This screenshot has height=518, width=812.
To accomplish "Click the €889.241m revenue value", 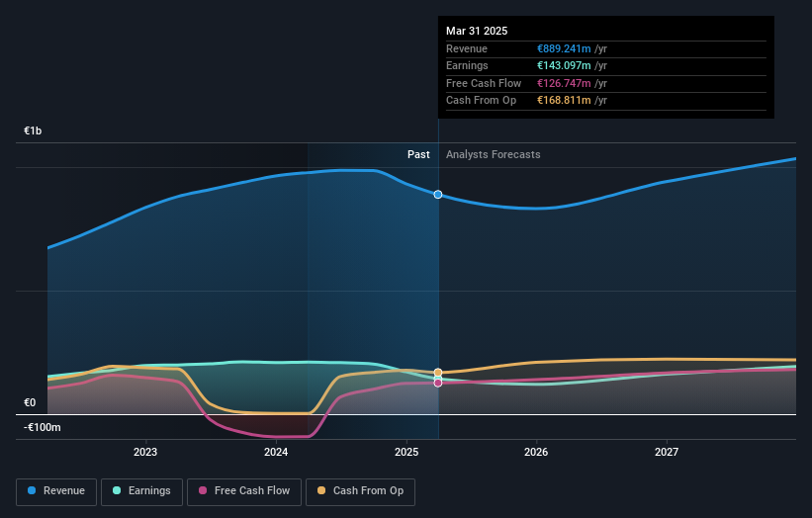I will pos(564,48).
